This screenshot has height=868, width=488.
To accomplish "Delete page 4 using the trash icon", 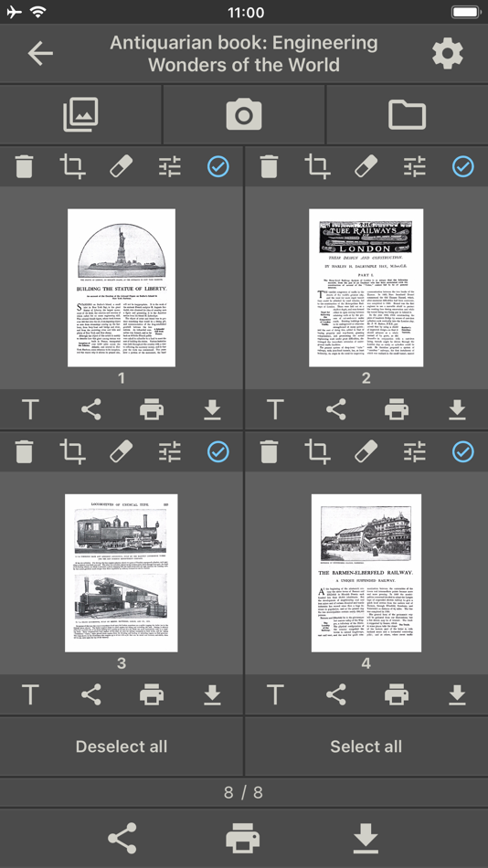I will coord(269,452).
